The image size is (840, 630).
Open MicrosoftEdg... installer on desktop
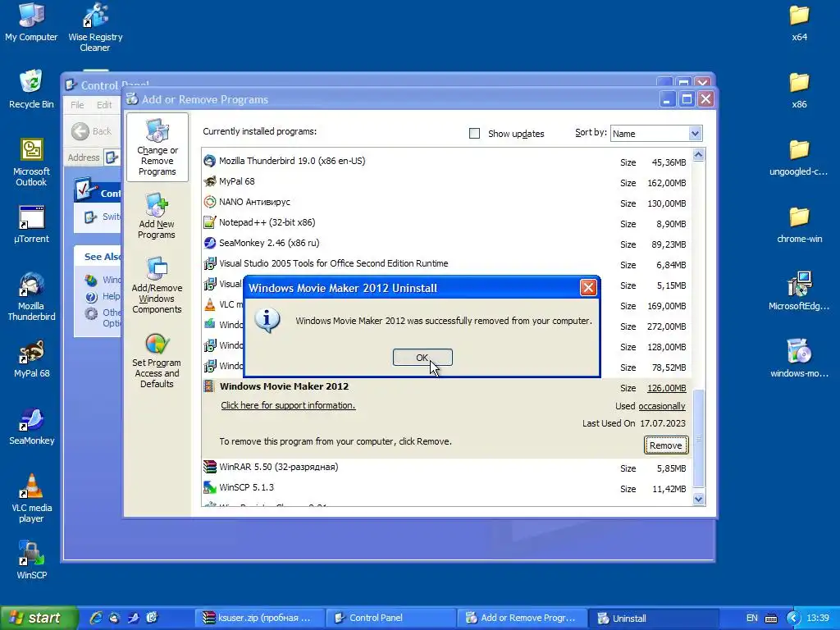(x=799, y=292)
